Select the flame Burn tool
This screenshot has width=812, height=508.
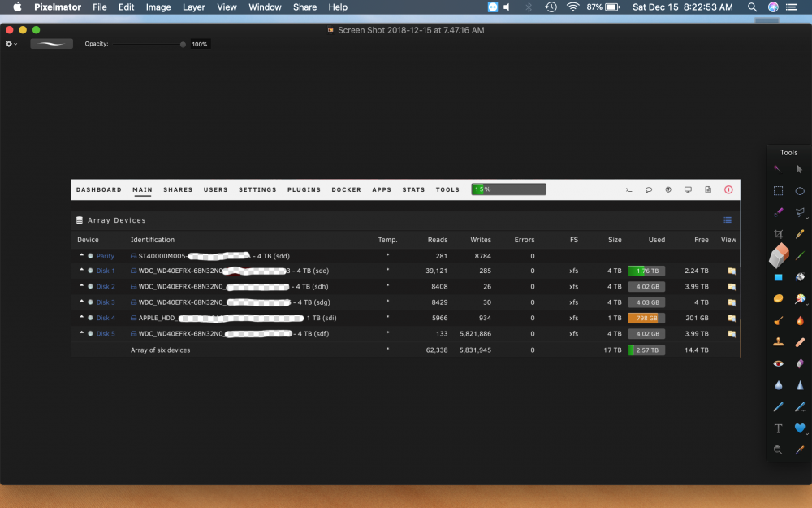pyautogui.click(x=800, y=320)
